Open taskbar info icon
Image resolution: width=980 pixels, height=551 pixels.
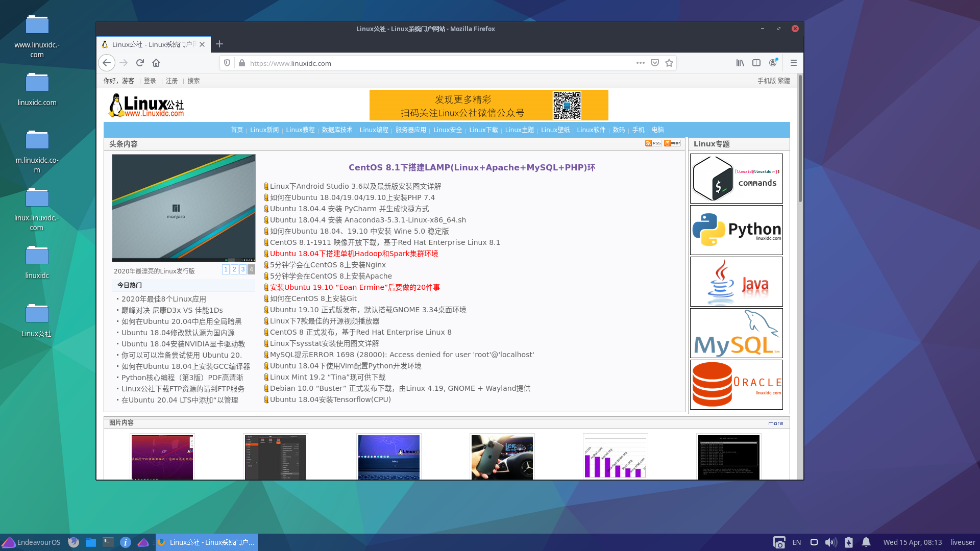tap(125, 542)
